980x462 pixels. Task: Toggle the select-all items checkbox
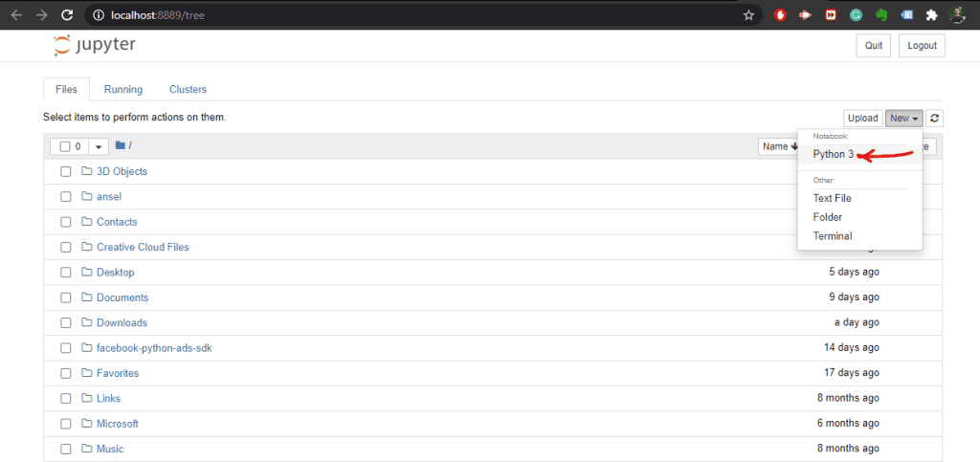click(65, 146)
